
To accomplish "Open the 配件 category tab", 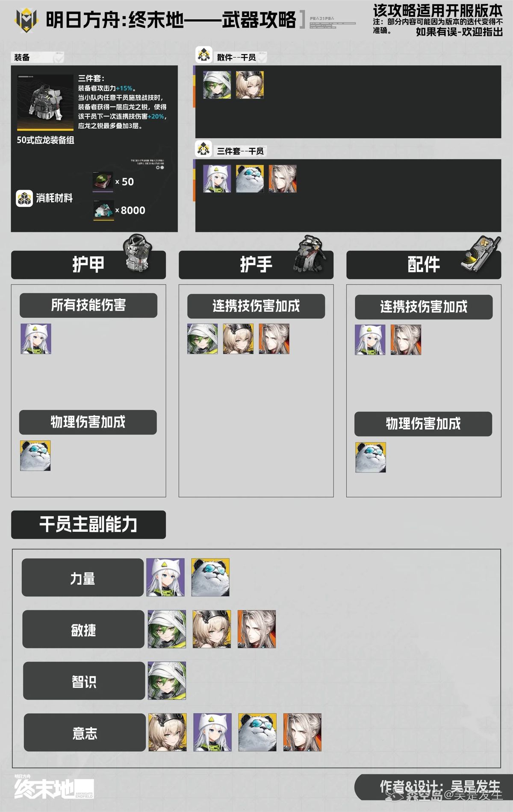I will point(424,265).
